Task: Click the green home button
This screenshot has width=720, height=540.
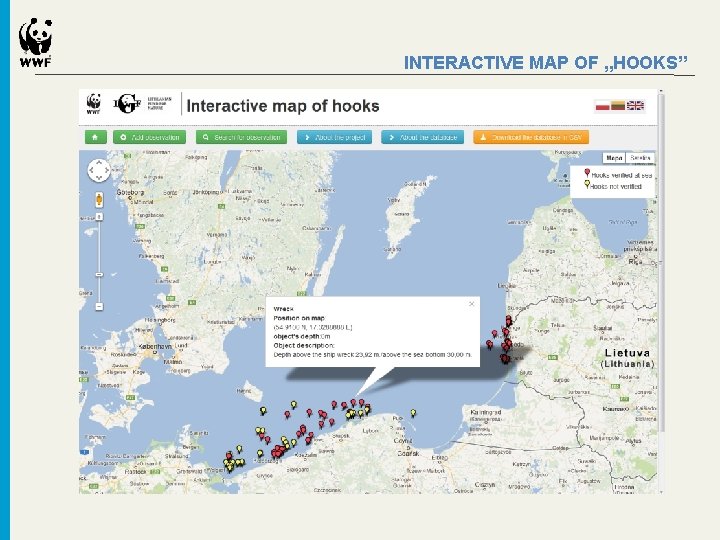Action: pos(96,137)
